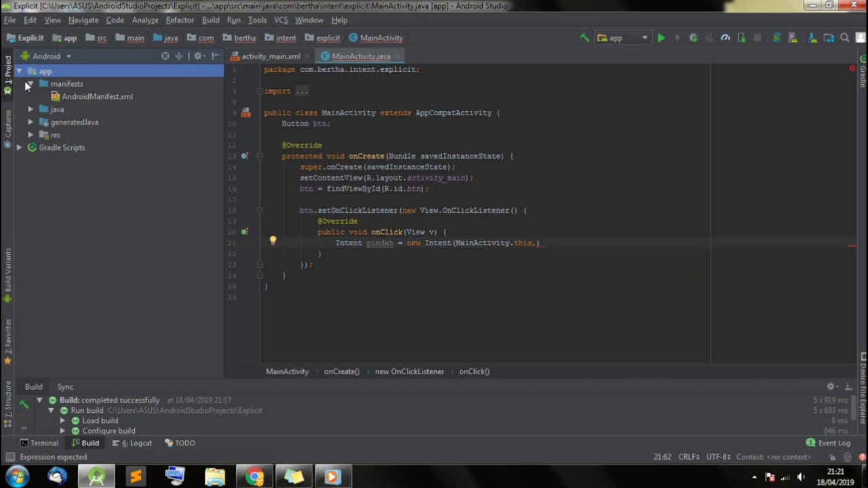Open the Logcat tool window

click(132, 443)
